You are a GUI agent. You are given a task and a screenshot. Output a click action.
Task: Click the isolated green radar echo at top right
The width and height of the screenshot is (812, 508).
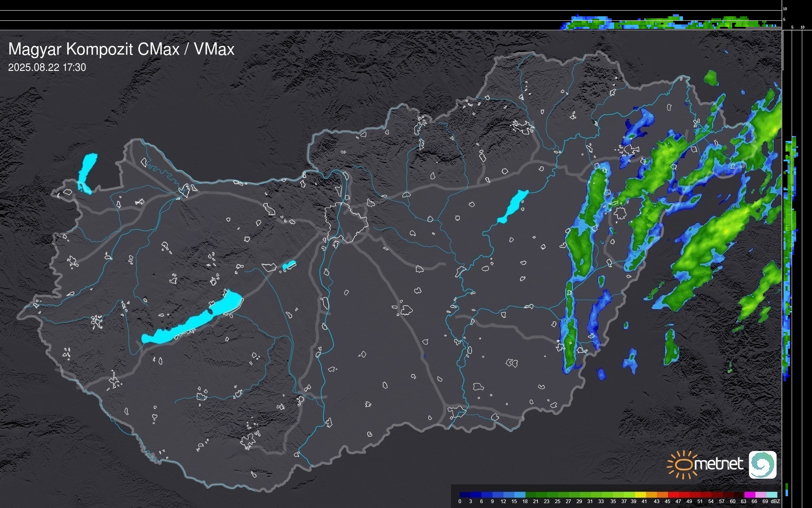click(711, 78)
